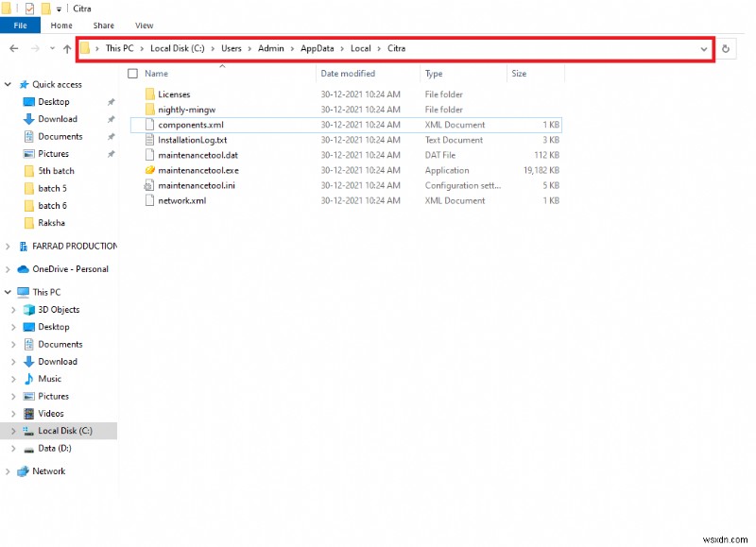The image size is (756, 547).
Task: Expand 3D Objects under This PC
Action: click(x=13, y=310)
